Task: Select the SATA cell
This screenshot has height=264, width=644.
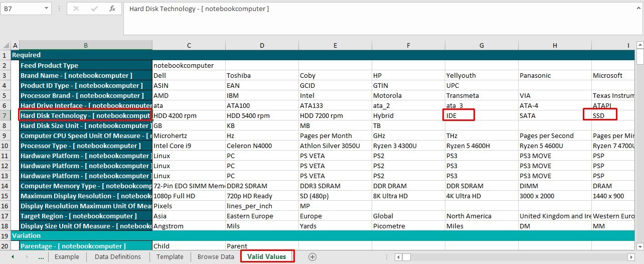Action: [555, 115]
